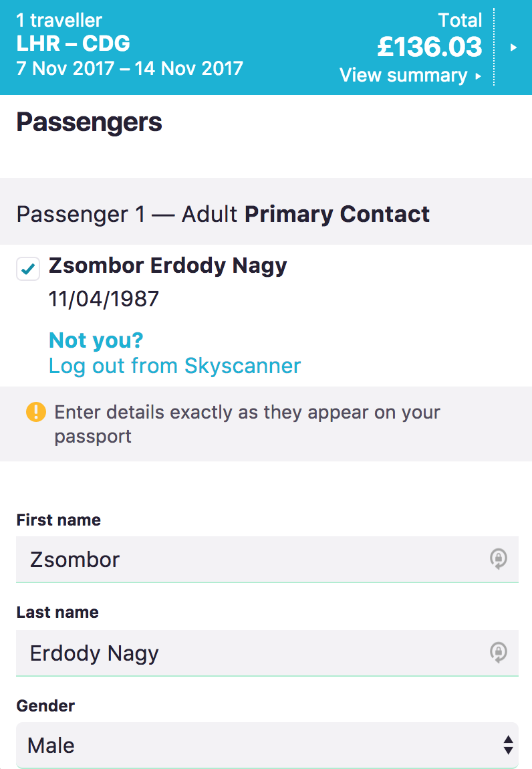Screen dimensions: 532x769
Task: Click the 11/04/1987 date of birth
Action: tap(104, 298)
